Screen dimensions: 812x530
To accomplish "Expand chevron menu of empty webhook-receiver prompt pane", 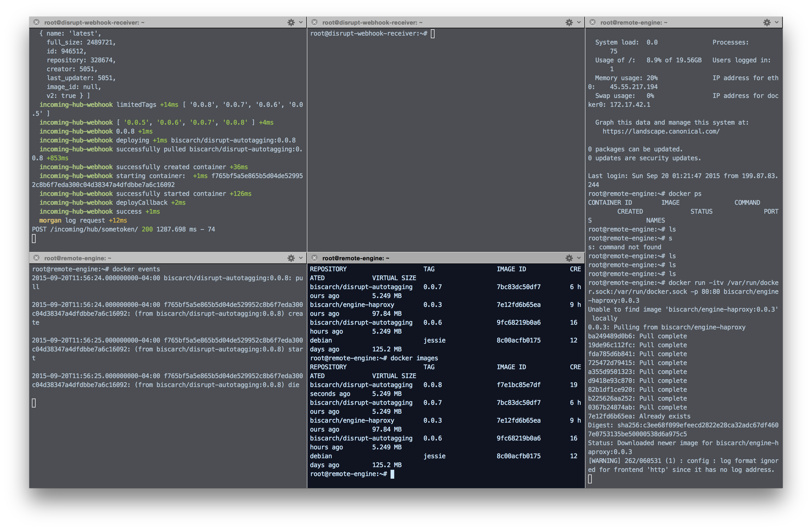I will [x=579, y=23].
